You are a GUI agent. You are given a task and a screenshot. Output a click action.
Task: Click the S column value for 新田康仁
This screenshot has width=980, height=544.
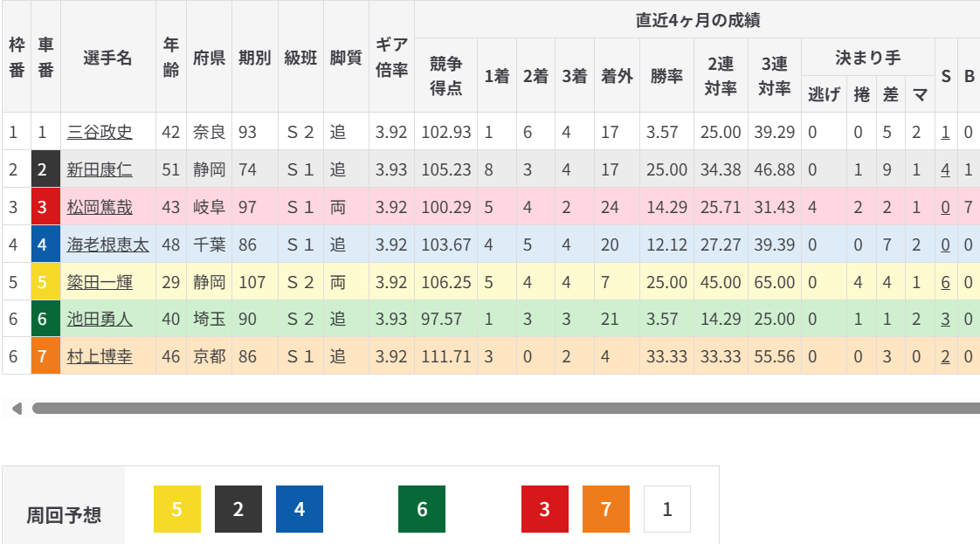[x=945, y=170]
